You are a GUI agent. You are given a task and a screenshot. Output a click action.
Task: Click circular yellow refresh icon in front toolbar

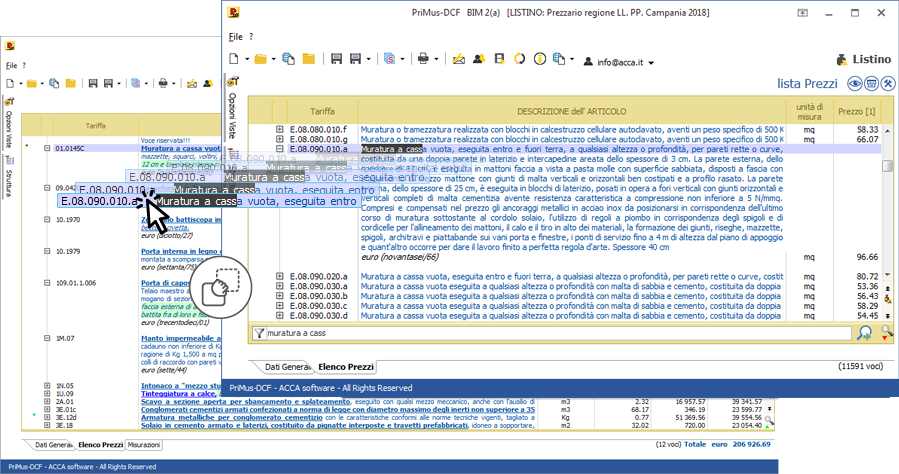click(519, 58)
